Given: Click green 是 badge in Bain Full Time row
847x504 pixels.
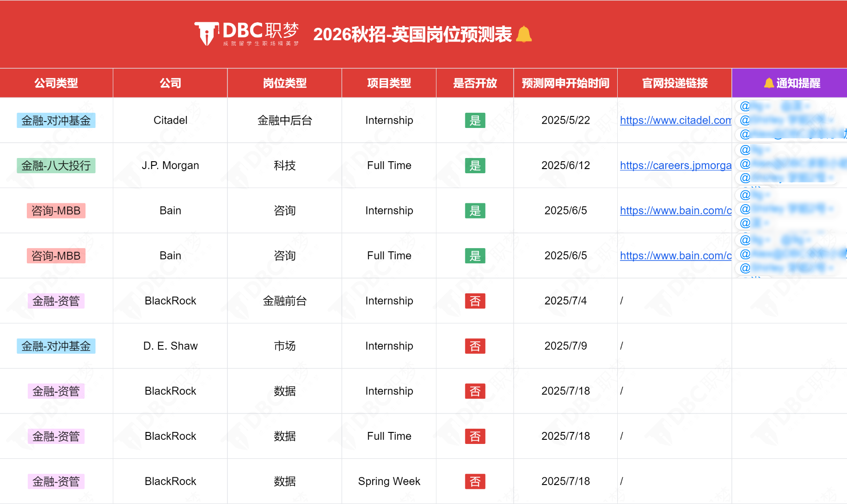Looking at the screenshot, I should pos(475,256).
